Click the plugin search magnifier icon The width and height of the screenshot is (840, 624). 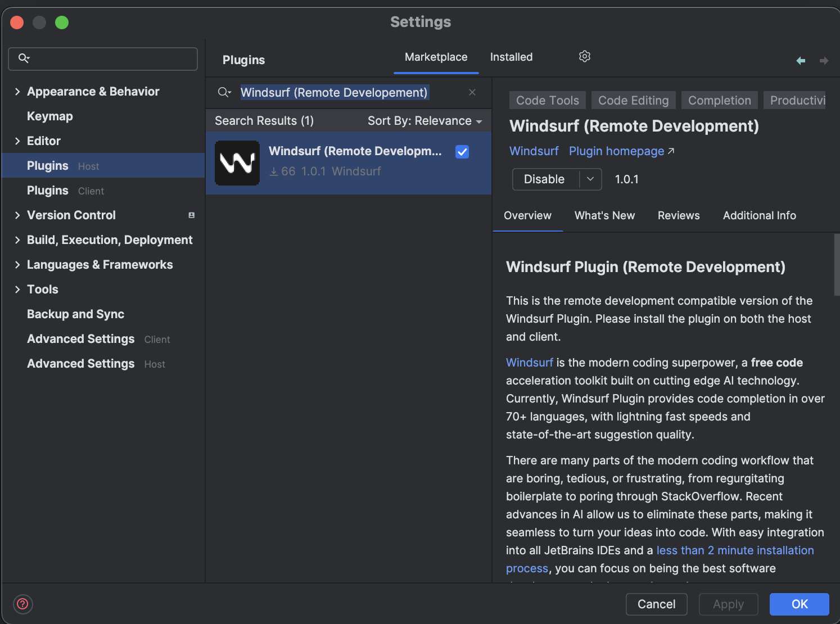click(224, 92)
